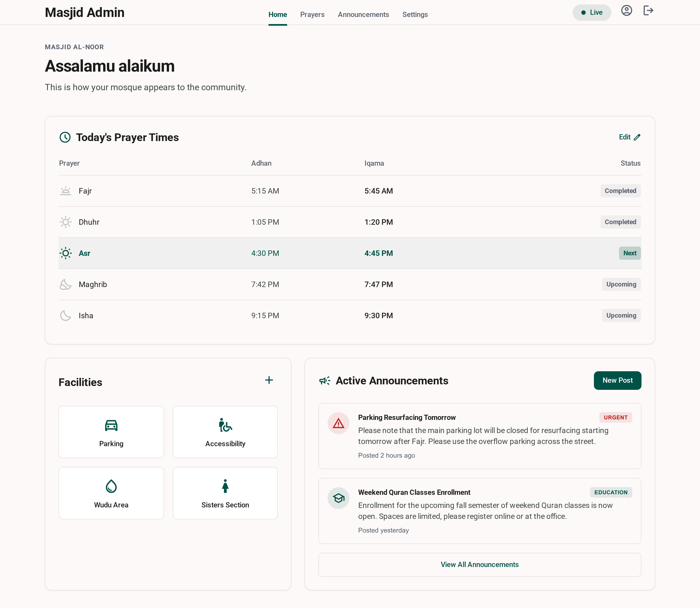Image resolution: width=700 pixels, height=608 pixels.
Task: Add a facility with the plus icon
Action: pos(269,380)
